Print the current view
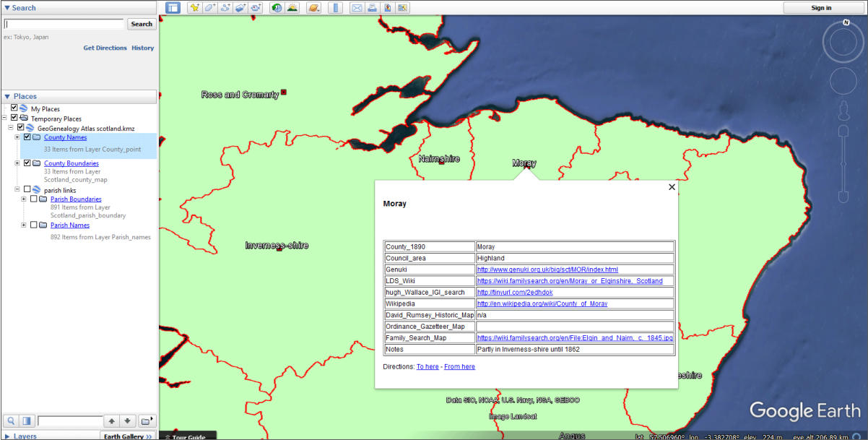 click(372, 8)
